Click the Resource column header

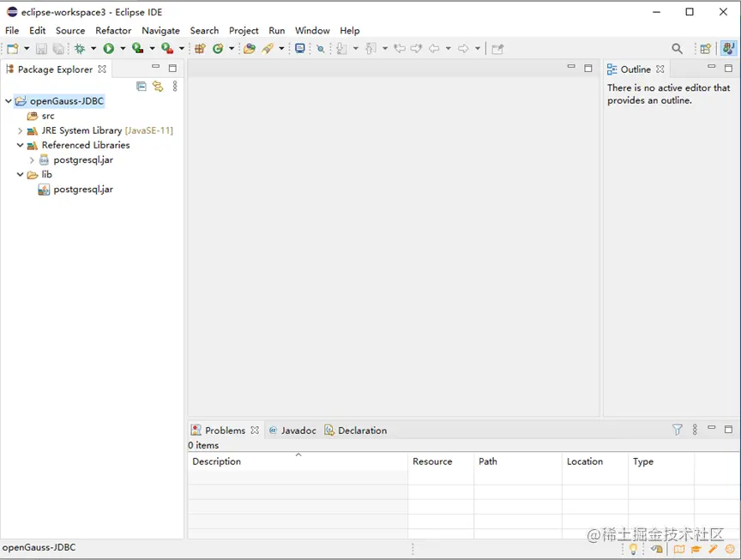pyautogui.click(x=441, y=461)
